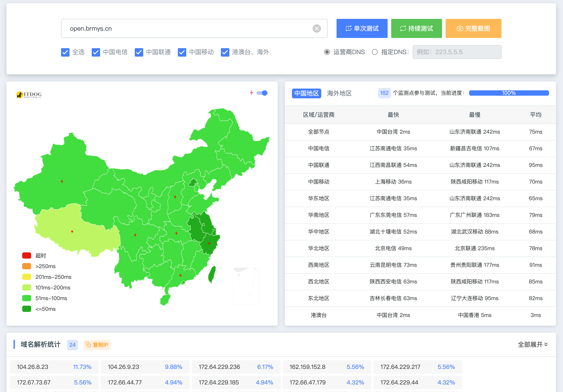Viewport: 563px width, 392px height.
Task: Select the 指定DNS radio button
Action: 375,52
